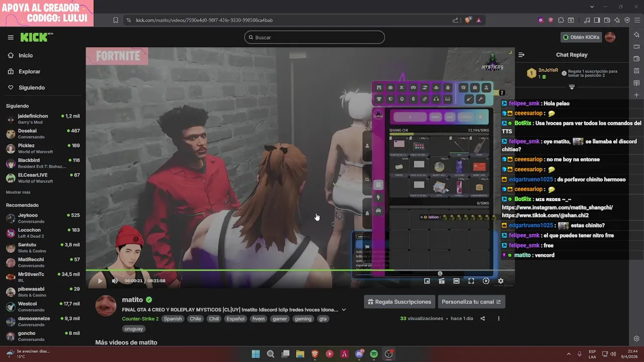The height and width of the screenshot is (362, 644).
Task: Toggle browser sidebar panel icon
Action: (x=597, y=20)
